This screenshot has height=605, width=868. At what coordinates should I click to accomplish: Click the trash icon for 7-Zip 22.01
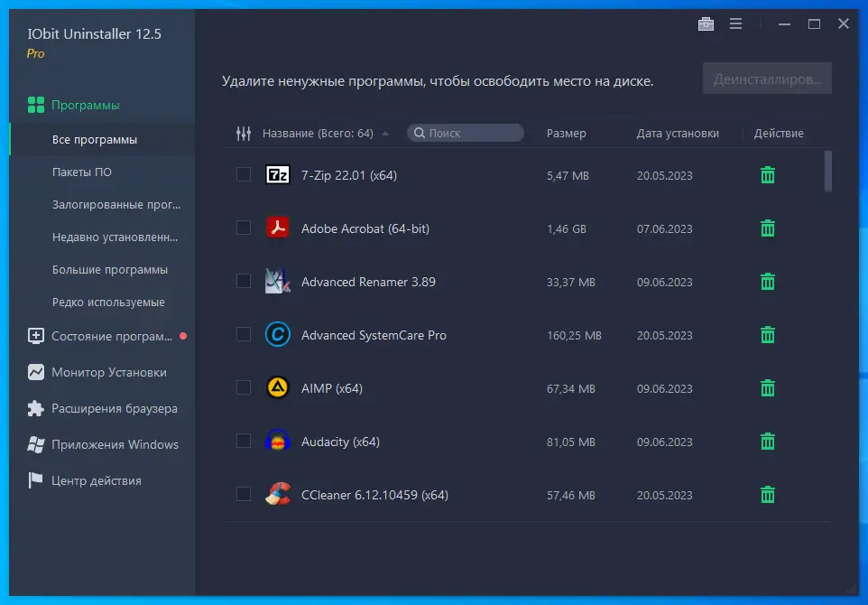[767, 175]
